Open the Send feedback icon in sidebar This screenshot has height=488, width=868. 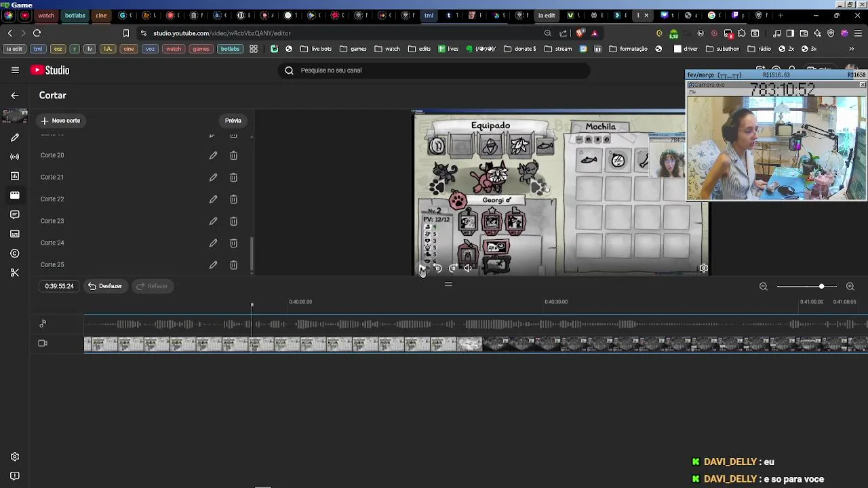point(15,476)
